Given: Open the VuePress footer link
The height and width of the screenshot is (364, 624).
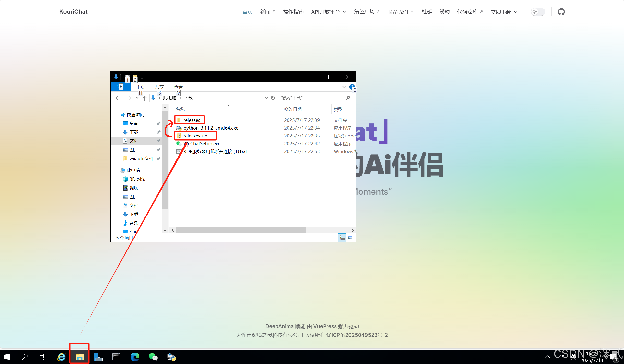Looking at the screenshot, I should (x=325, y=326).
